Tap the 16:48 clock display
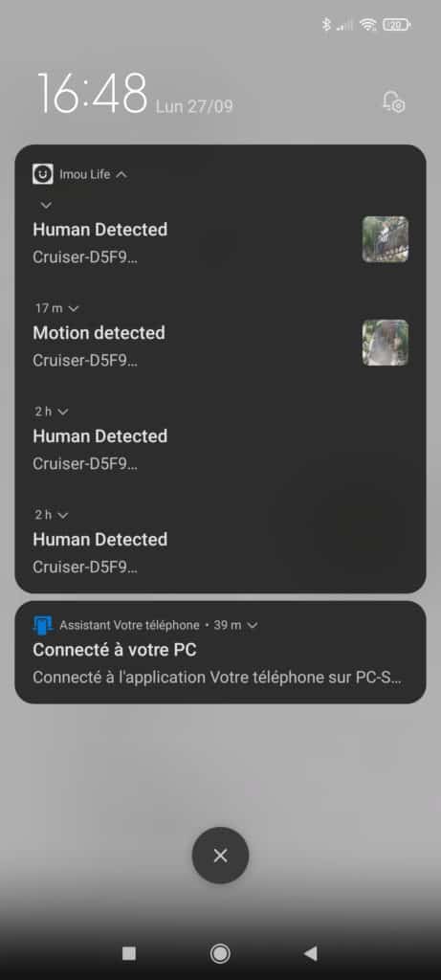 [93, 93]
